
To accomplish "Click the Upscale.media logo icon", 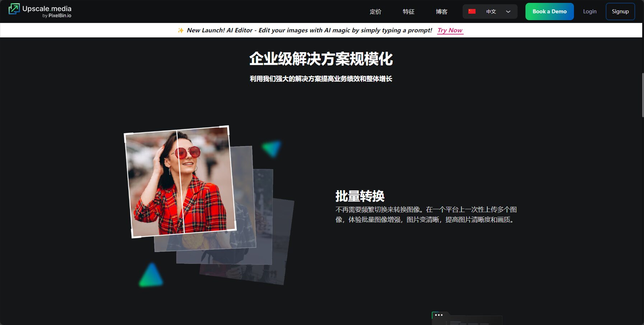I will click(14, 9).
